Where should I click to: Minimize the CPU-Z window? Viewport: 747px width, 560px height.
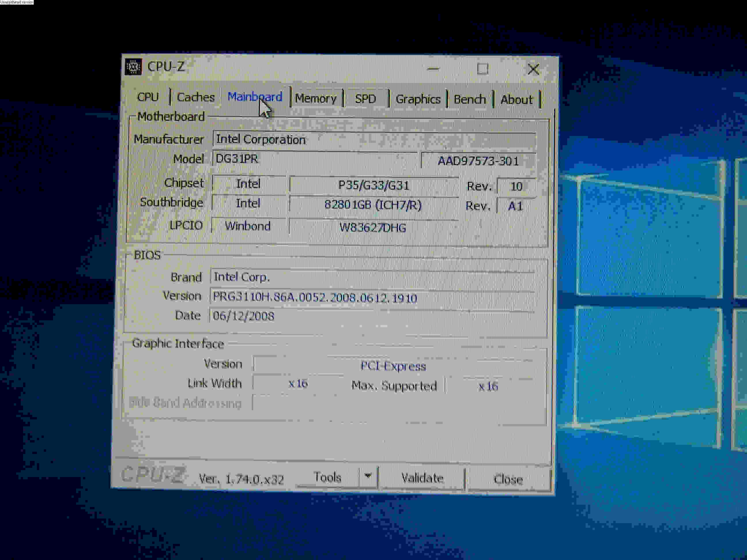pos(433,69)
